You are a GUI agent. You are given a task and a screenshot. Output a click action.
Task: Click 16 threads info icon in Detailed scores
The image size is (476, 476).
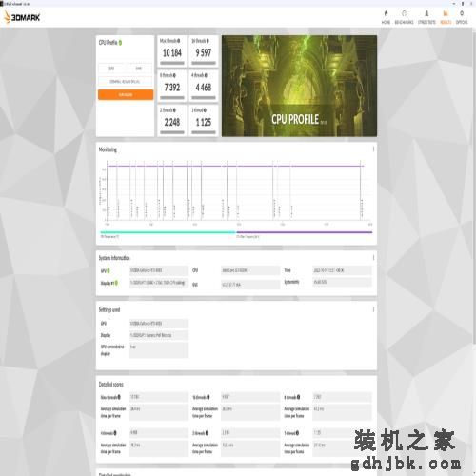coord(208,397)
